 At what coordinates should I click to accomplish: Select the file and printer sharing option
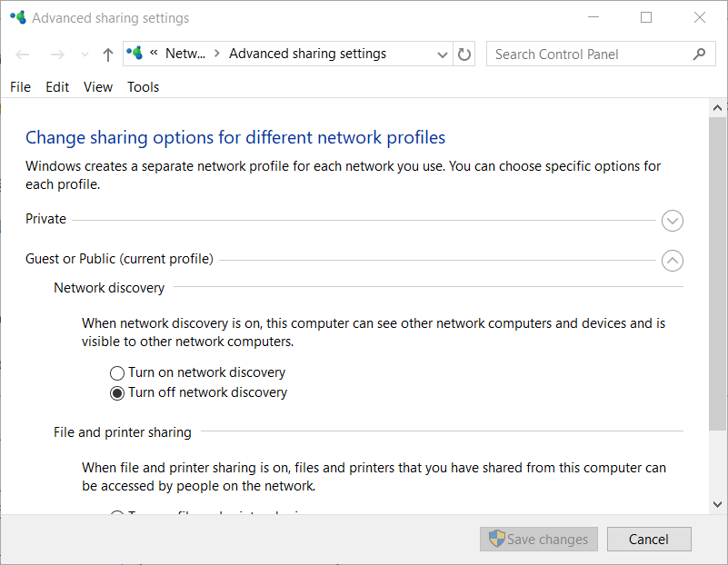tap(117, 515)
